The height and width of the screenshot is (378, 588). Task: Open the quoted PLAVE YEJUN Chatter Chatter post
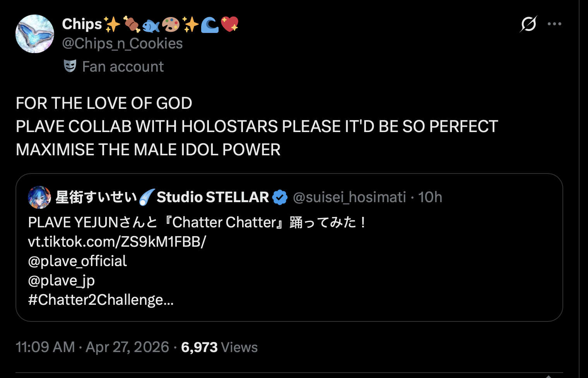[289, 247]
